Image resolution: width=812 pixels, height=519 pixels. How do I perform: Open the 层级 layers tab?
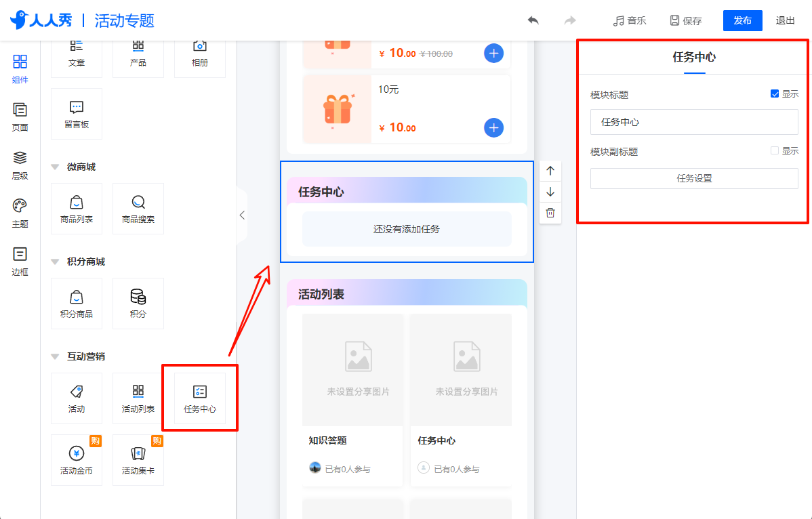[x=20, y=165]
